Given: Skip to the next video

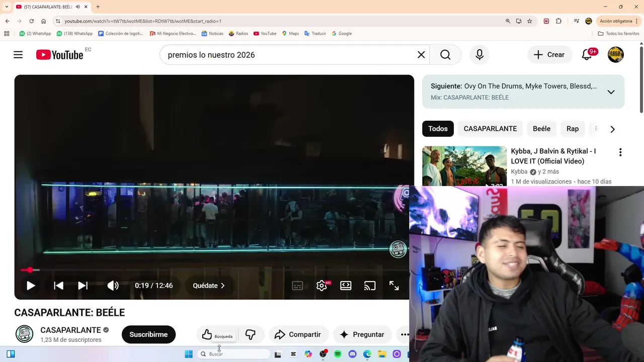Looking at the screenshot, I should pyautogui.click(x=83, y=286).
